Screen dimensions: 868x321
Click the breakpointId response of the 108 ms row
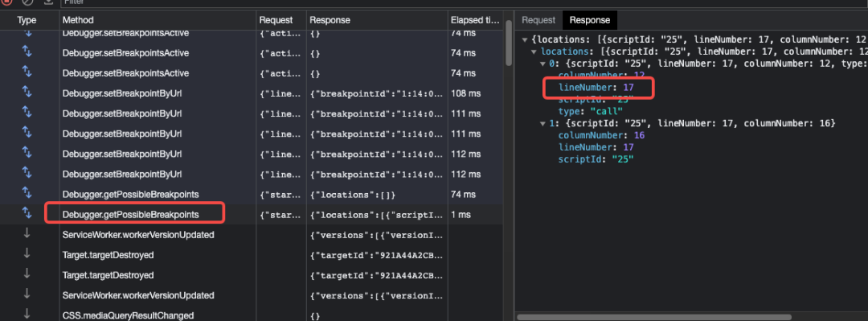[377, 93]
